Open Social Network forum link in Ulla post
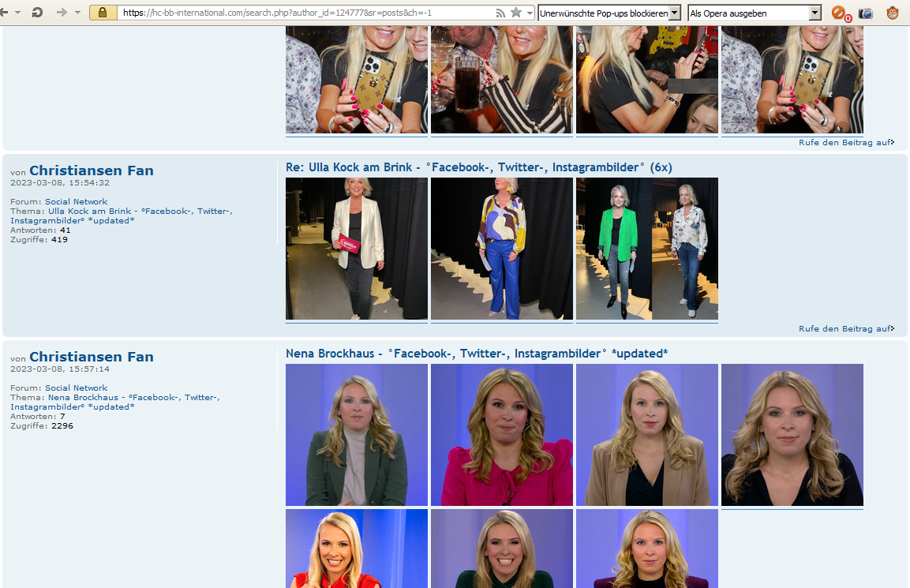Screen dimensions: 910x588 pos(76,201)
